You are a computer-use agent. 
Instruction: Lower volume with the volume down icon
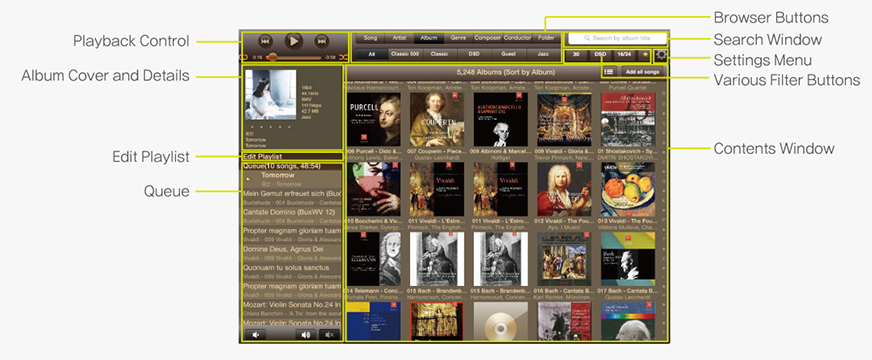(256, 334)
